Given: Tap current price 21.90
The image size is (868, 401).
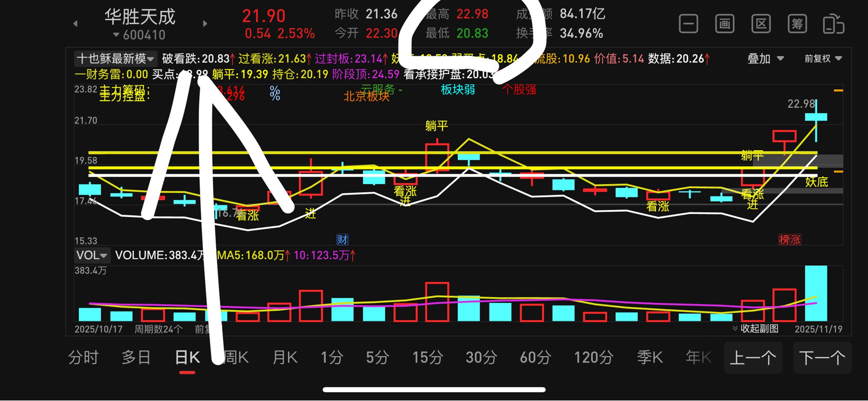Looking at the screenshot, I should click(264, 16).
